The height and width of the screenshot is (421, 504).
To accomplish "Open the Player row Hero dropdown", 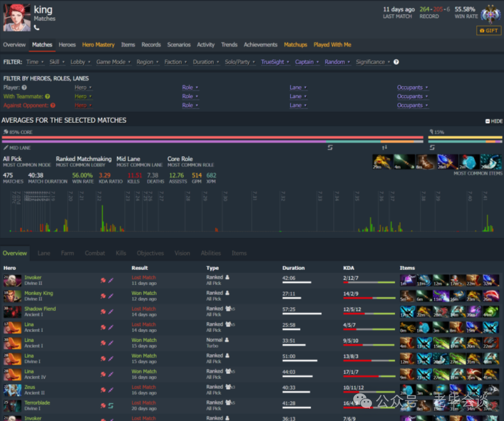I will point(83,87).
